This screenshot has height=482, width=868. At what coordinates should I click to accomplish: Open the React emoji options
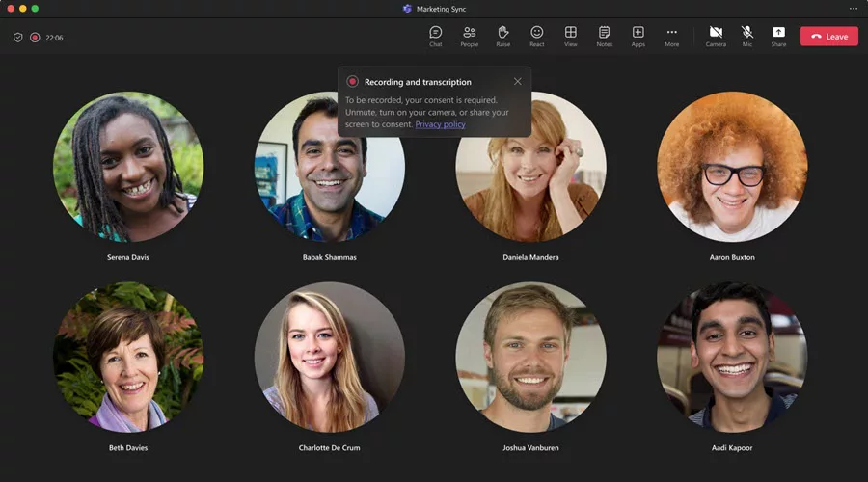pos(536,36)
